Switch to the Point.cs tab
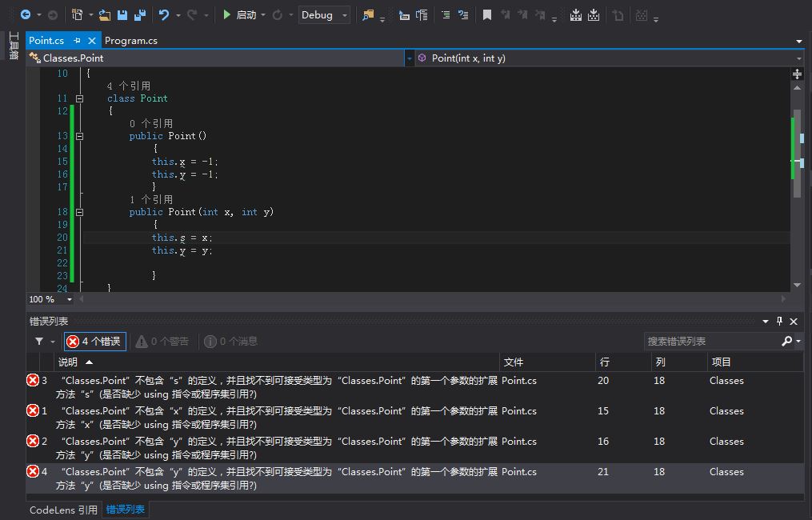This screenshot has width=812, height=520. point(46,40)
